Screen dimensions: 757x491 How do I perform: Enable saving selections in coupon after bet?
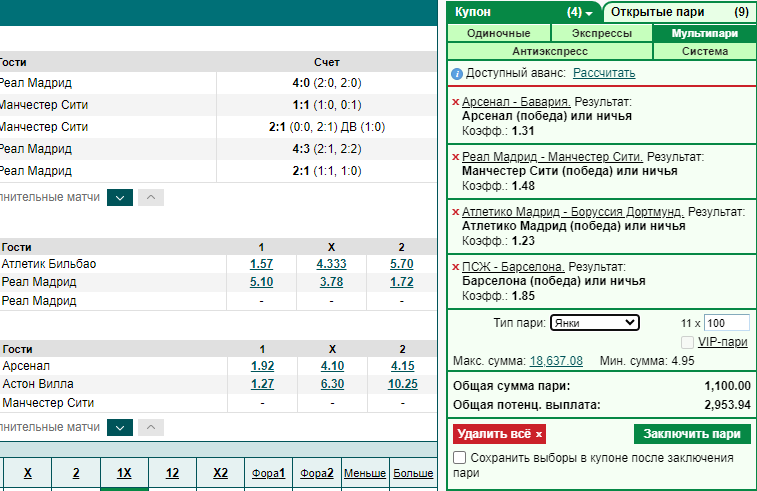tap(460, 458)
